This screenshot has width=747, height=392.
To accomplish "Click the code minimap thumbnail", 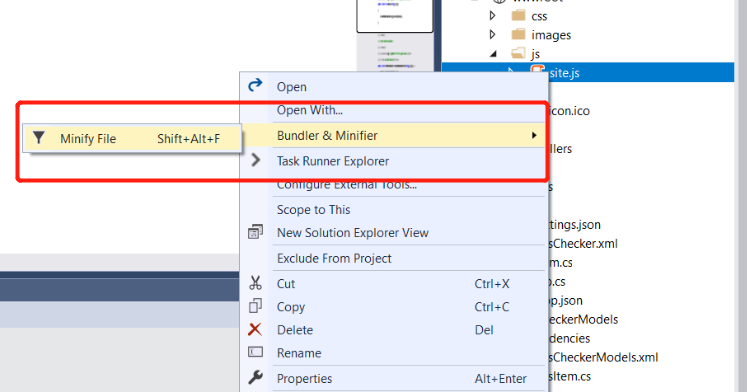I will pos(395,36).
